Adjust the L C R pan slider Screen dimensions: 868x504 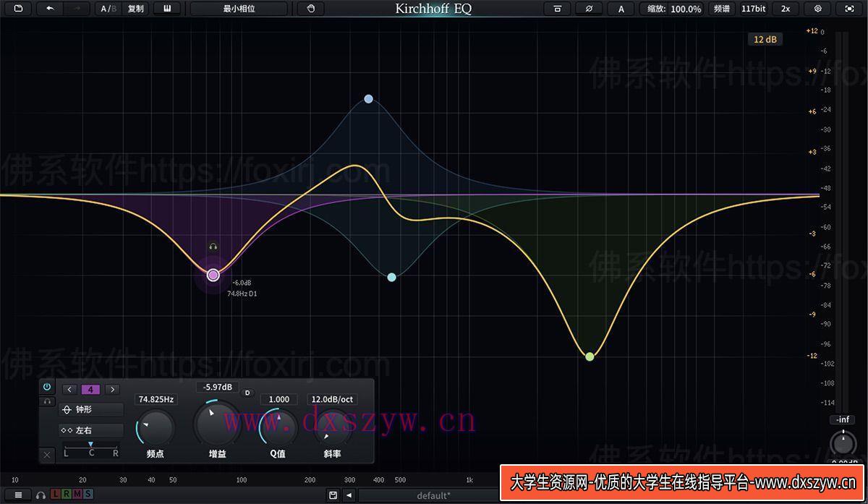91,449
